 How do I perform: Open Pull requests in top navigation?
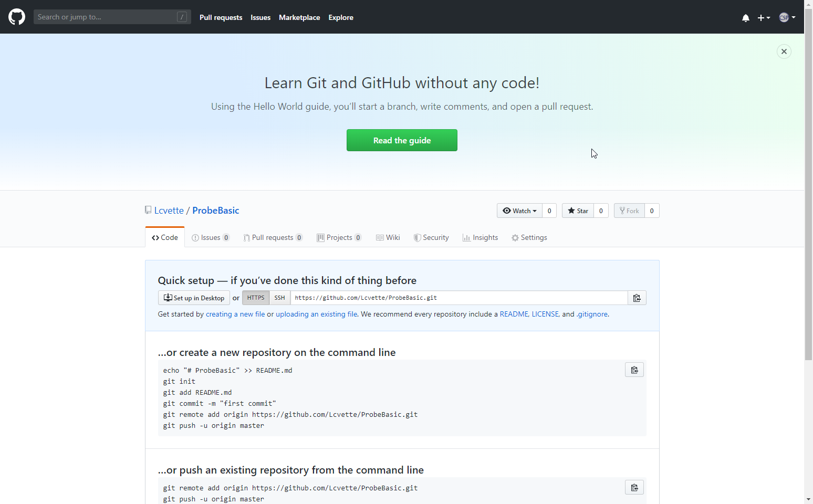pos(221,17)
